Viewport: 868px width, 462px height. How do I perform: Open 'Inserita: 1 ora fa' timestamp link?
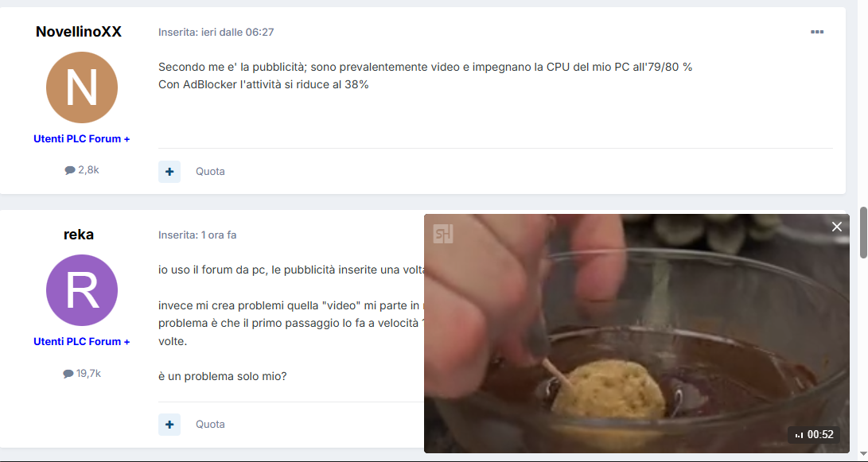[x=197, y=235]
